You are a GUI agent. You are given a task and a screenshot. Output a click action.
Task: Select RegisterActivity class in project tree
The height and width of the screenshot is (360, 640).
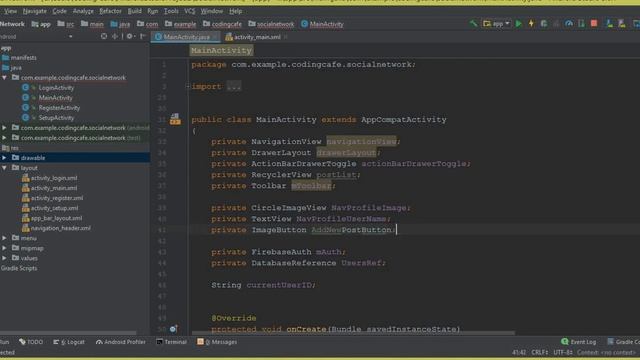tap(59, 108)
